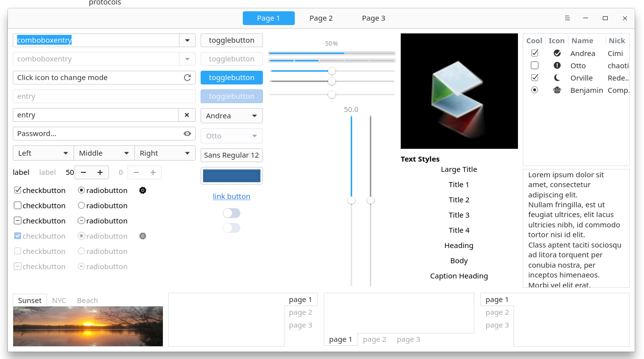
Task: Click the monkey face icon in Benjamin's row
Action: (557, 90)
